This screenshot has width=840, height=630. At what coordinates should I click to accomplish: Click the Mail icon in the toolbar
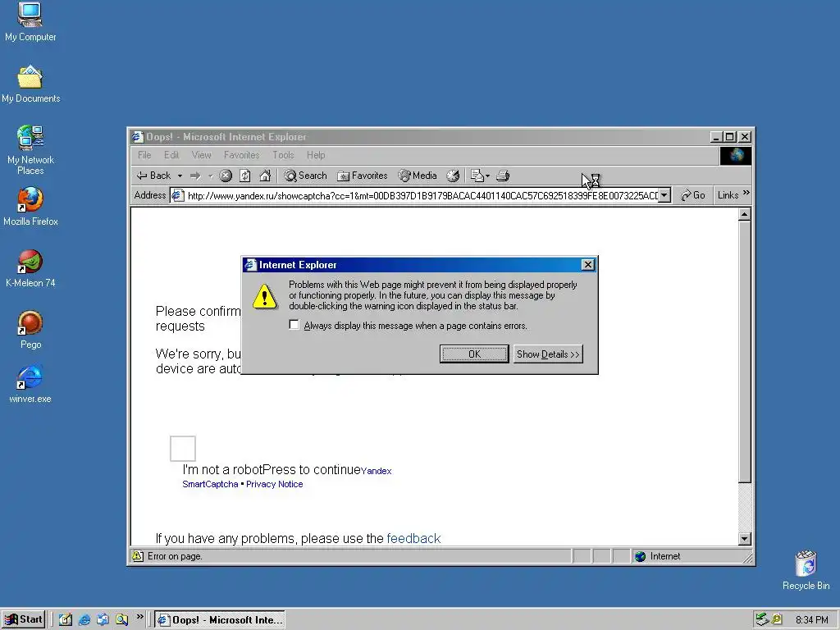pos(477,176)
